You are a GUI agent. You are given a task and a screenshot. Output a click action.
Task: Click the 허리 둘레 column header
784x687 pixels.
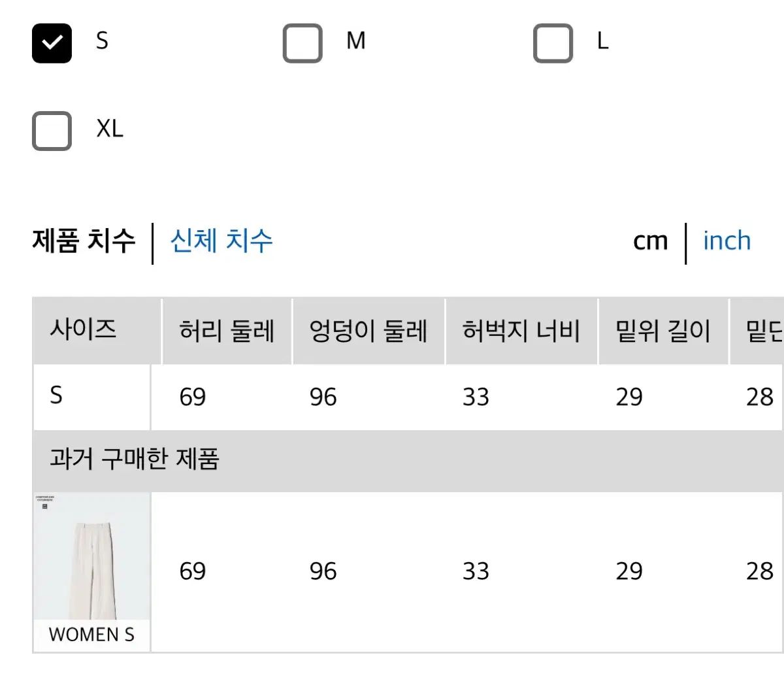point(226,331)
